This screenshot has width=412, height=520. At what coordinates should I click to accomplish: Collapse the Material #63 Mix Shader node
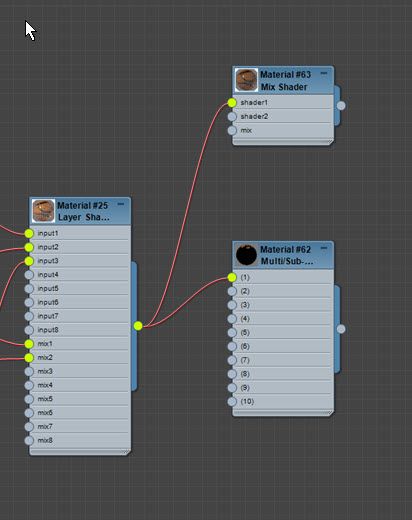pos(324,73)
